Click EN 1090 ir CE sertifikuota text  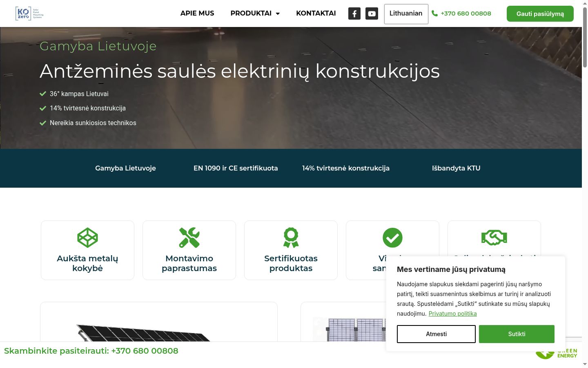tap(236, 168)
